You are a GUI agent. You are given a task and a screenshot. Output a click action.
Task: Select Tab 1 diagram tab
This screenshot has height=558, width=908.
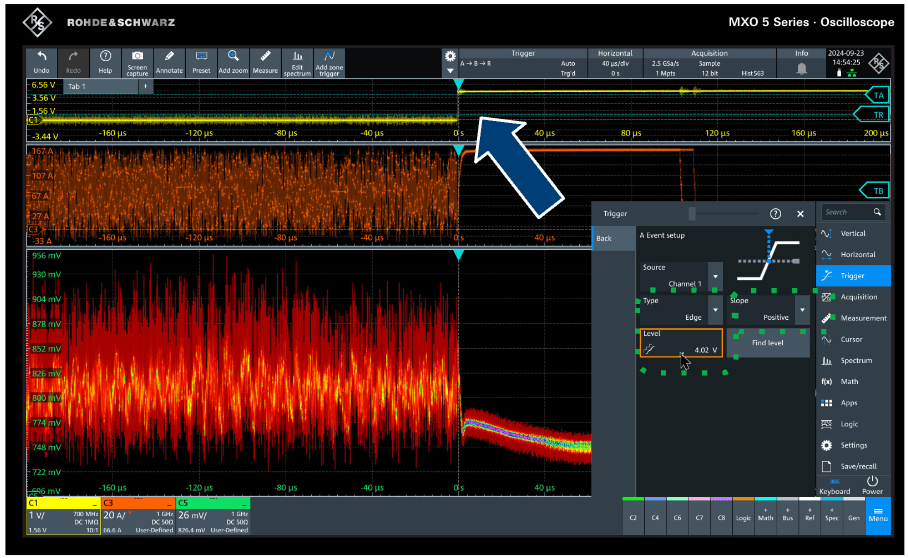(100, 86)
